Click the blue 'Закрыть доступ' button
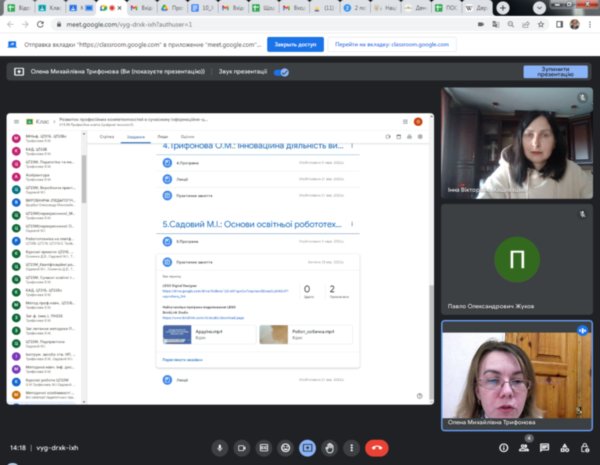 [x=295, y=45]
